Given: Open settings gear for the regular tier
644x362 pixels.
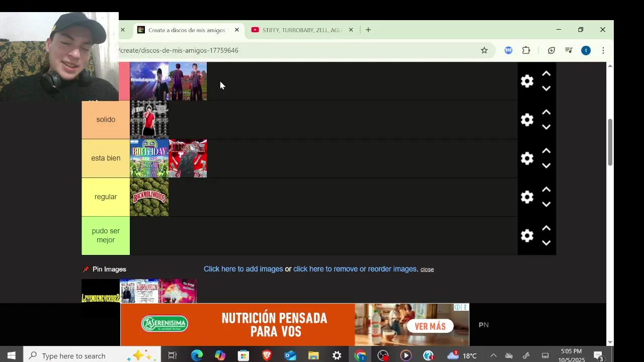Looking at the screenshot, I should click(527, 197).
